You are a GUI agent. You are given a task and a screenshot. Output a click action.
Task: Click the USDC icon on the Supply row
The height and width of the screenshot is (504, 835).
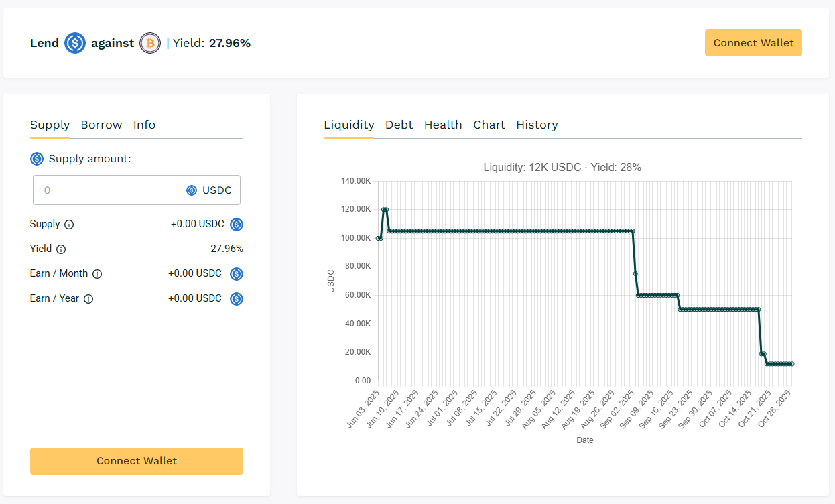pos(236,224)
